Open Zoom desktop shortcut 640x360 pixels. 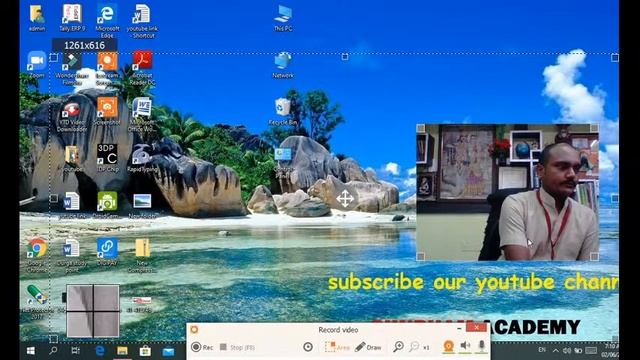36,64
